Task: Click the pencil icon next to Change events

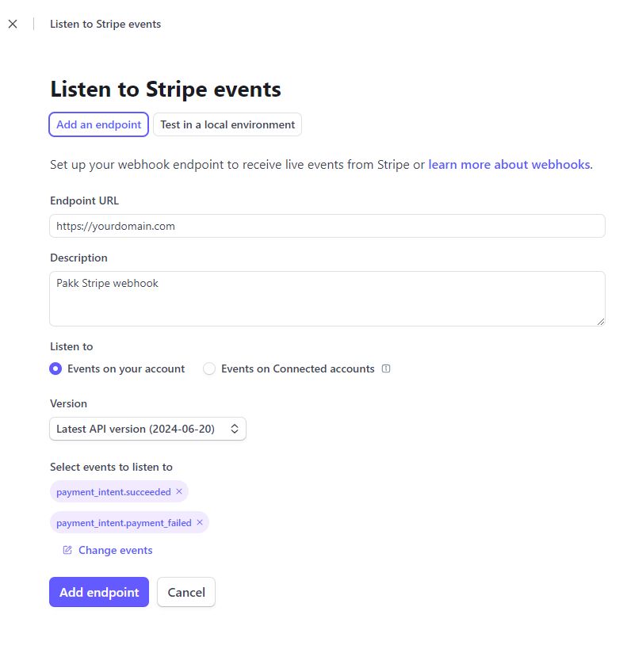Action: click(67, 549)
